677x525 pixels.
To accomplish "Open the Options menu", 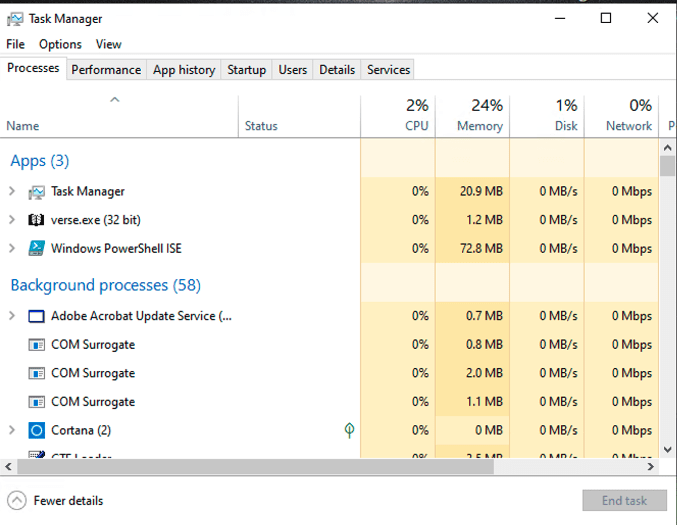I will point(60,44).
